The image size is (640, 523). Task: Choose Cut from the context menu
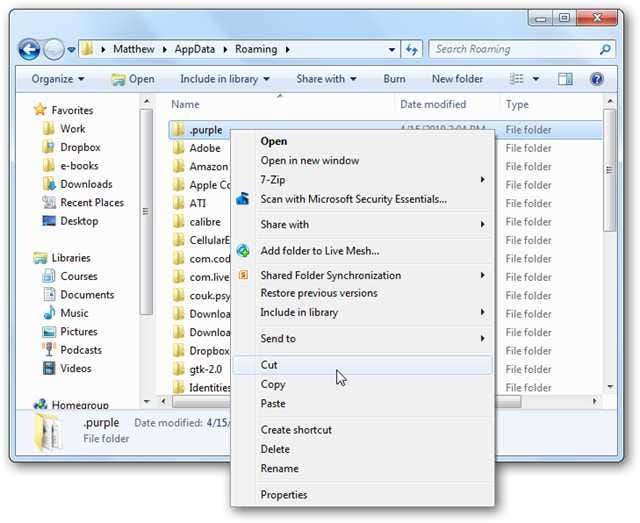[270, 366]
